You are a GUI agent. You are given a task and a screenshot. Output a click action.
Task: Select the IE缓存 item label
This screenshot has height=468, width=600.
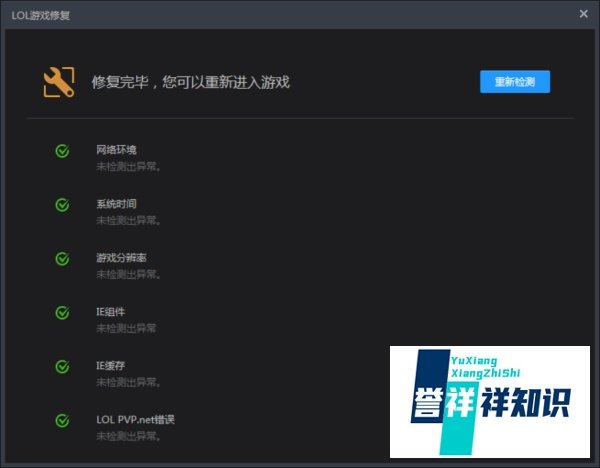[x=110, y=365]
